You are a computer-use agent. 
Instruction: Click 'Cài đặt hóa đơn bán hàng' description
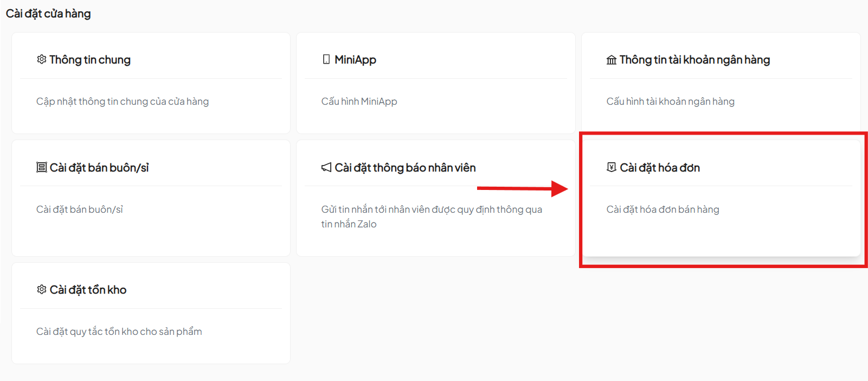tap(663, 209)
